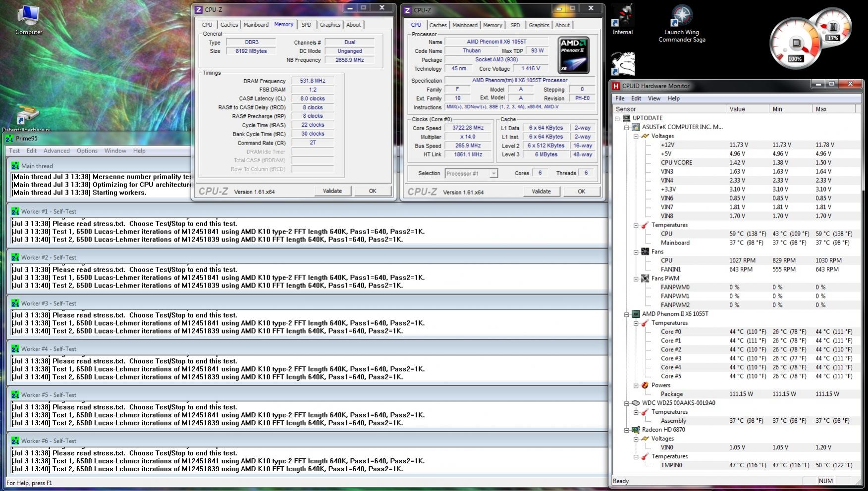Image resolution: width=868 pixels, height=491 pixels.
Task: Click the Fans icon in the sensor tree
Action: click(645, 252)
